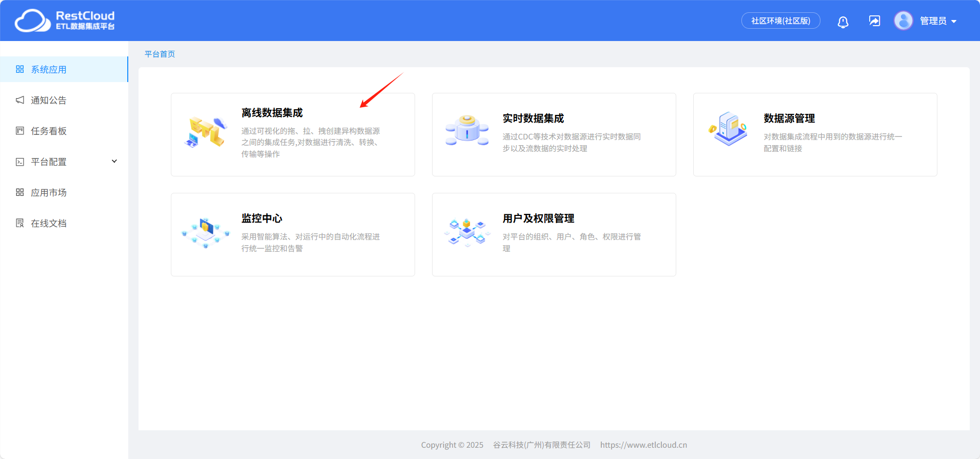Click the ETL illustration for 离线数据集成
Image resolution: width=980 pixels, height=459 pixels.
[x=206, y=132]
